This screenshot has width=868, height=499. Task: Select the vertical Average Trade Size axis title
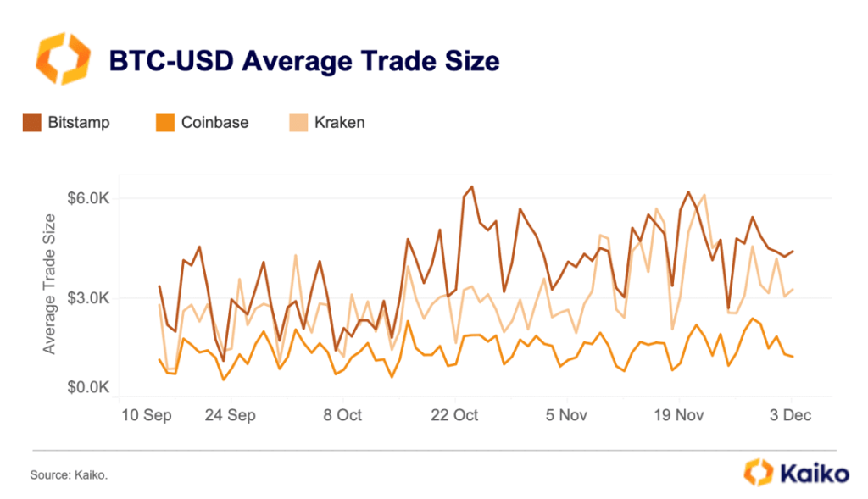[50, 284]
